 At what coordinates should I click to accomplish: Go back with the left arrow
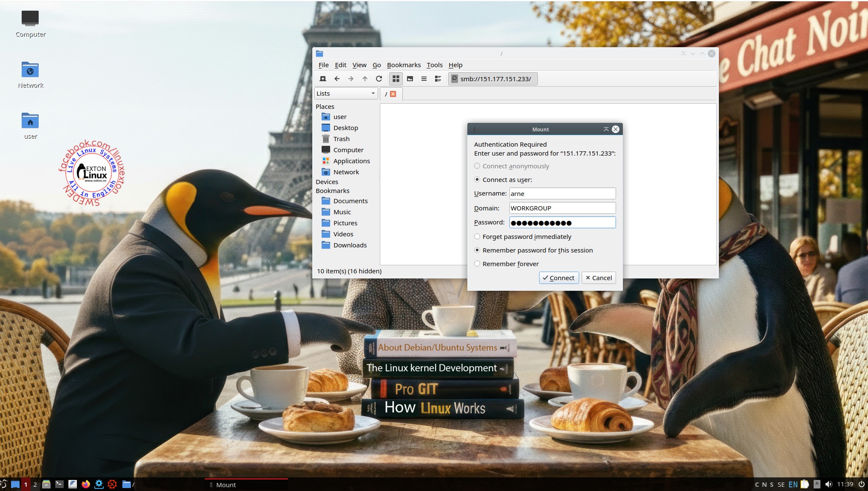coord(337,79)
